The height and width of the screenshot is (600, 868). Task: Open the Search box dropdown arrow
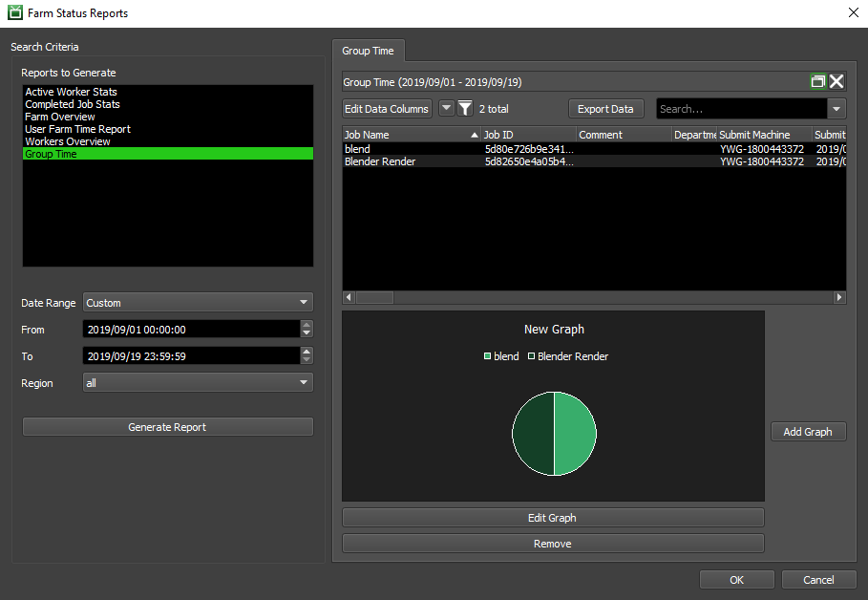836,109
